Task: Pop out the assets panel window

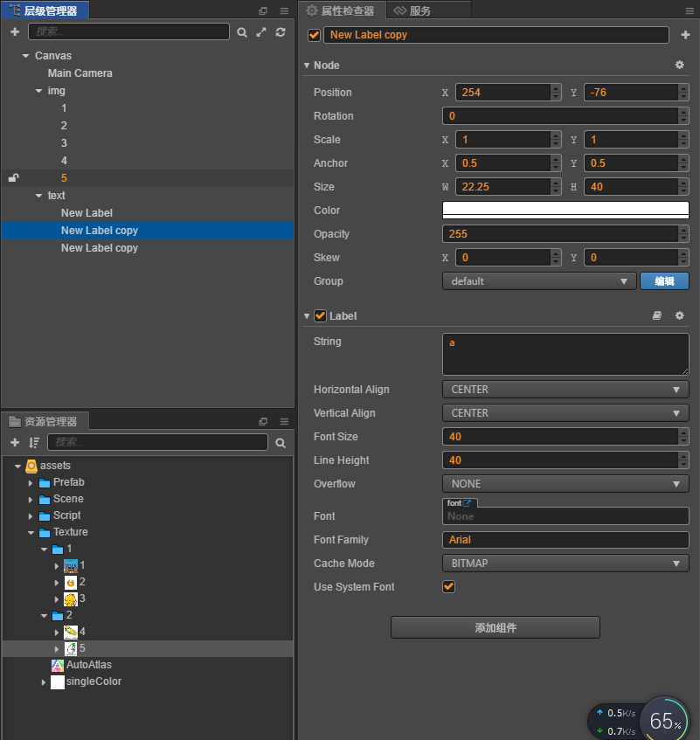Action: tap(263, 421)
